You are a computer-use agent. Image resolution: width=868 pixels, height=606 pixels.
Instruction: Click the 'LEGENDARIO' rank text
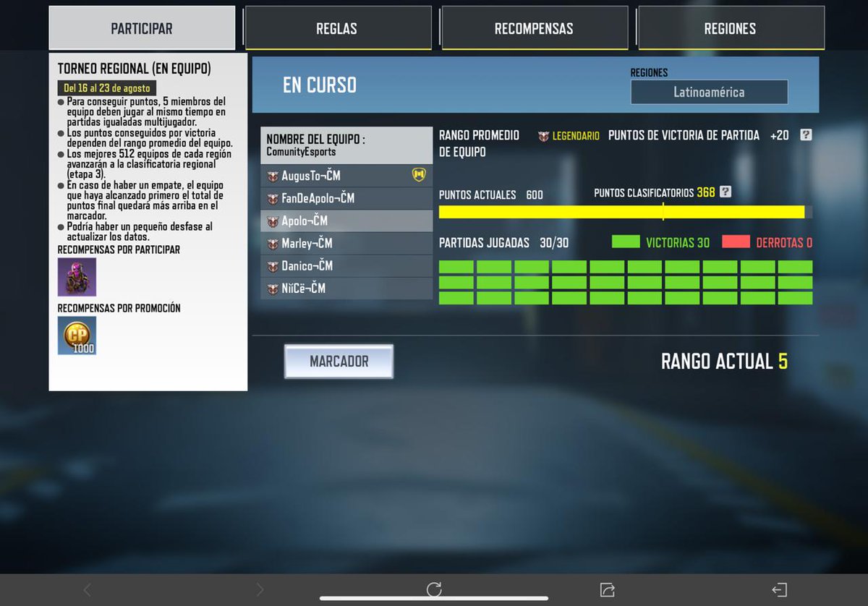576,136
